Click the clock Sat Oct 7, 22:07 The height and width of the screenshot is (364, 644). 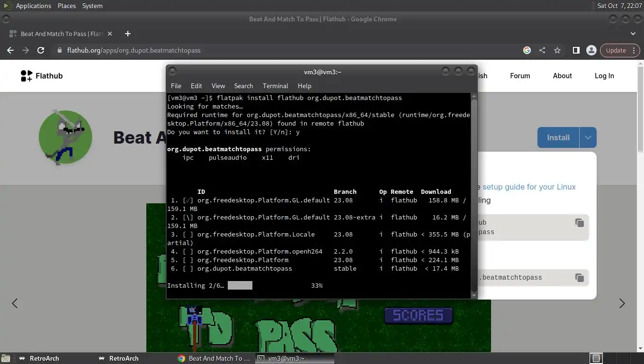point(619,6)
